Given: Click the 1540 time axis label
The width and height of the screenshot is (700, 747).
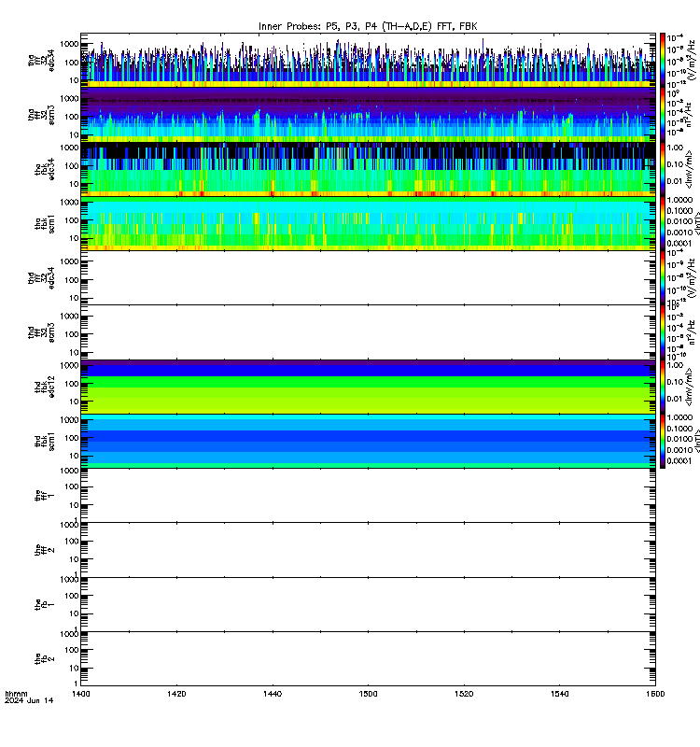Looking at the screenshot, I should pos(559,694).
